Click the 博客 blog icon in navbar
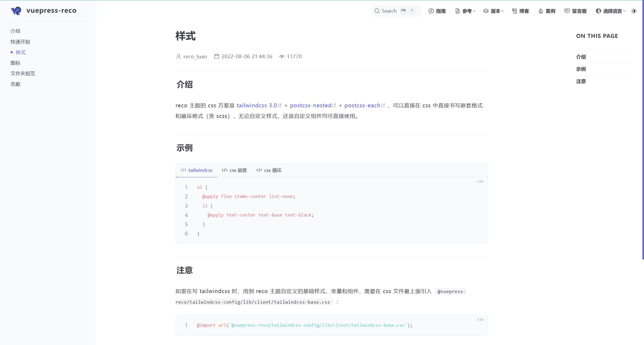 pyautogui.click(x=515, y=11)
